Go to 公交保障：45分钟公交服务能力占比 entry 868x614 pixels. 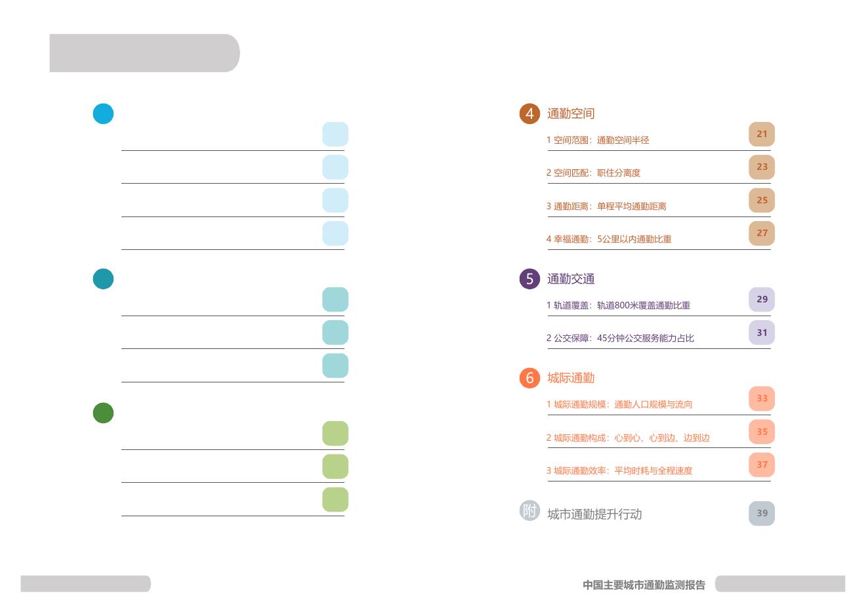620,338
